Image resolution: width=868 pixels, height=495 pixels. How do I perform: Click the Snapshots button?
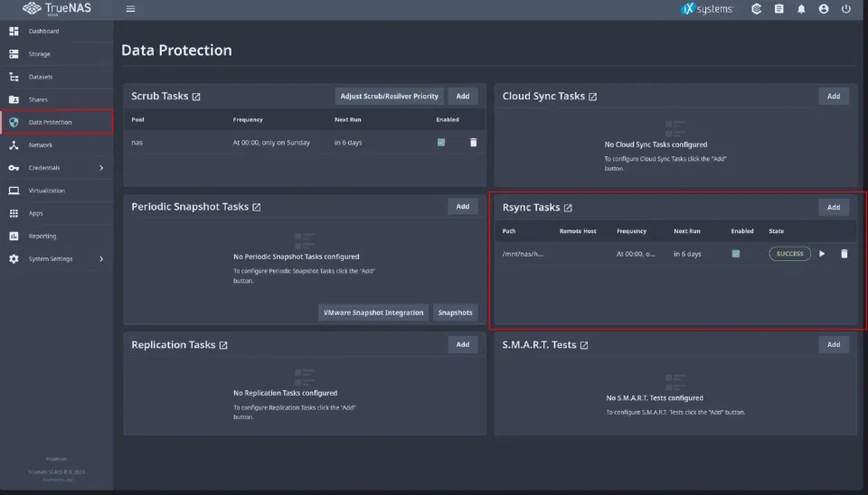point(455,313)
